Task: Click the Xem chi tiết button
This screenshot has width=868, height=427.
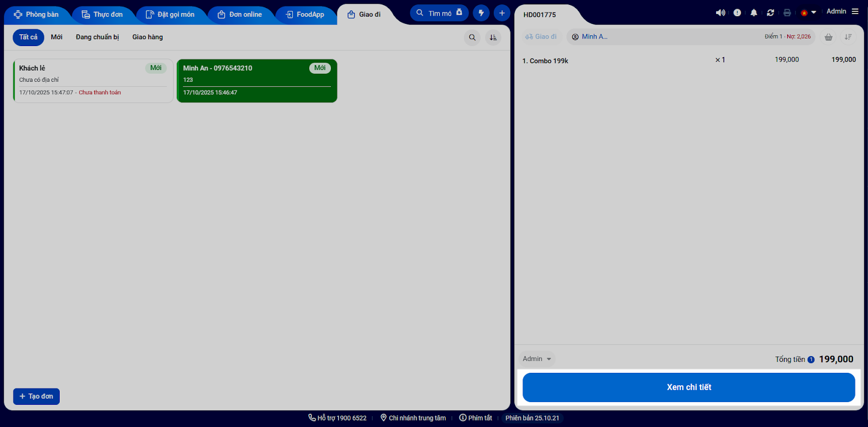Action: [689, 387]
